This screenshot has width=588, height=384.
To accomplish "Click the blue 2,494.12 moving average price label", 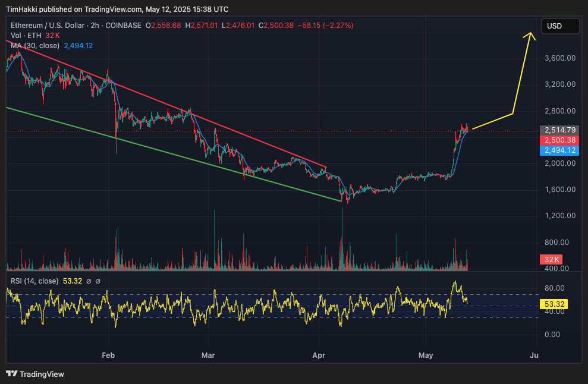I will [559, 151].
